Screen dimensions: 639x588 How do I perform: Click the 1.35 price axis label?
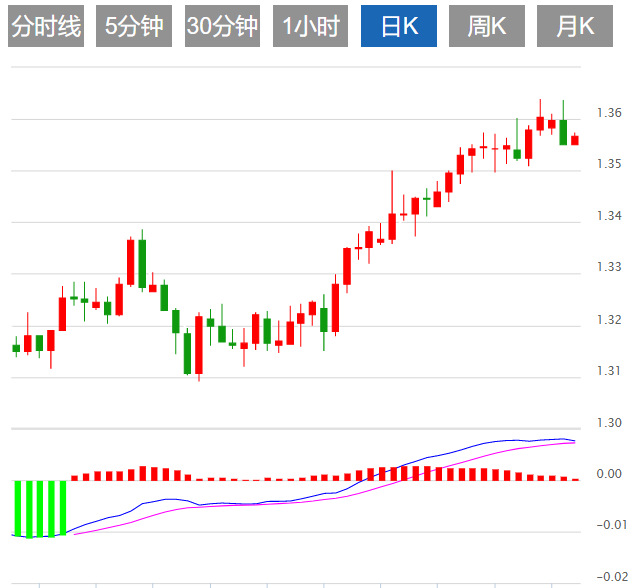click(x=609, y=164)
